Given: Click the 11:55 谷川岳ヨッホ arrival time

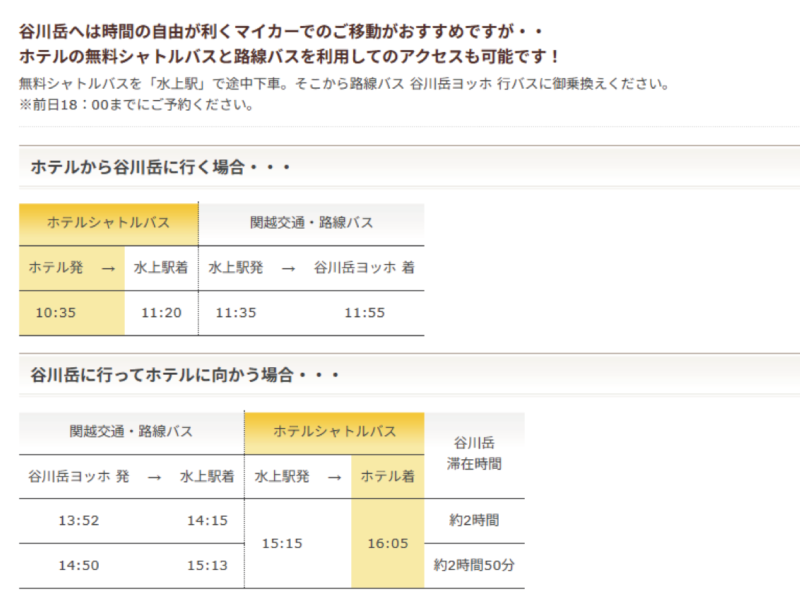Looking at the screenshot, I should tap(364, 313).
